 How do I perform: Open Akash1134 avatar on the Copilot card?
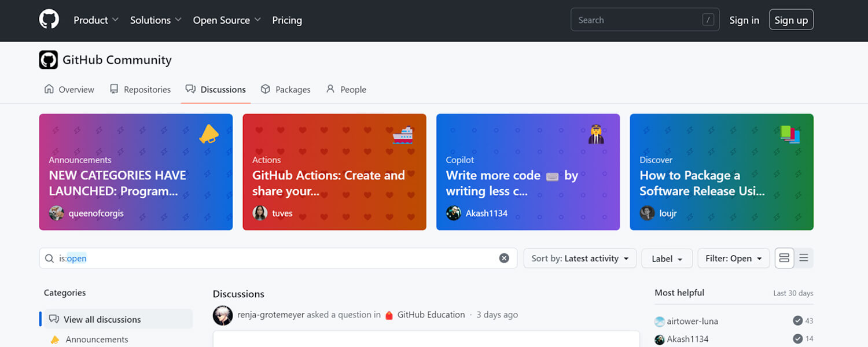coord(454,213)
